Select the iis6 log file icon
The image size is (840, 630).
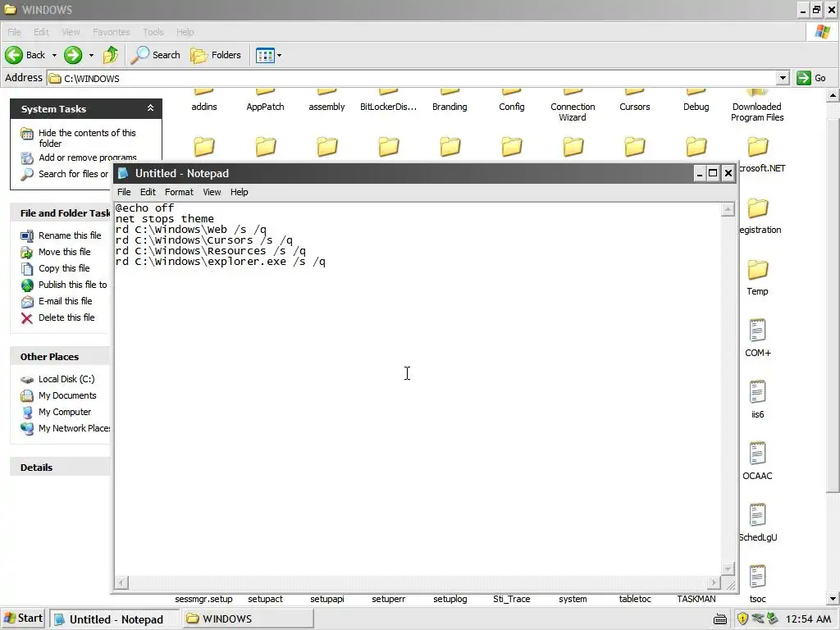[757, 392]
